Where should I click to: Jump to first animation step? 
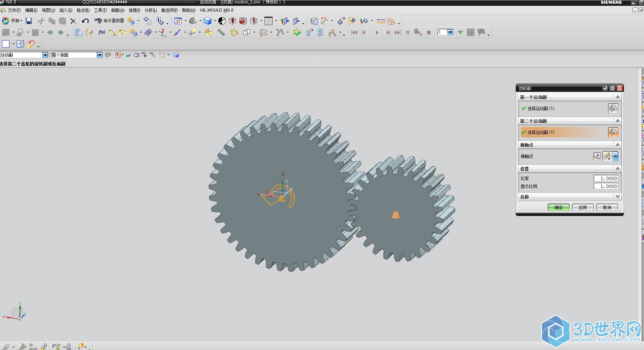click(x=354, y=32)
